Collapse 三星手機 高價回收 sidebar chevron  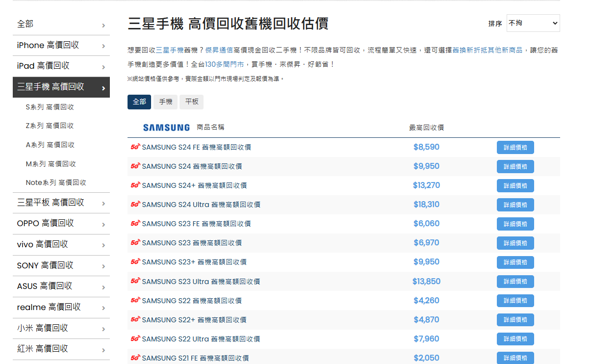103,88
